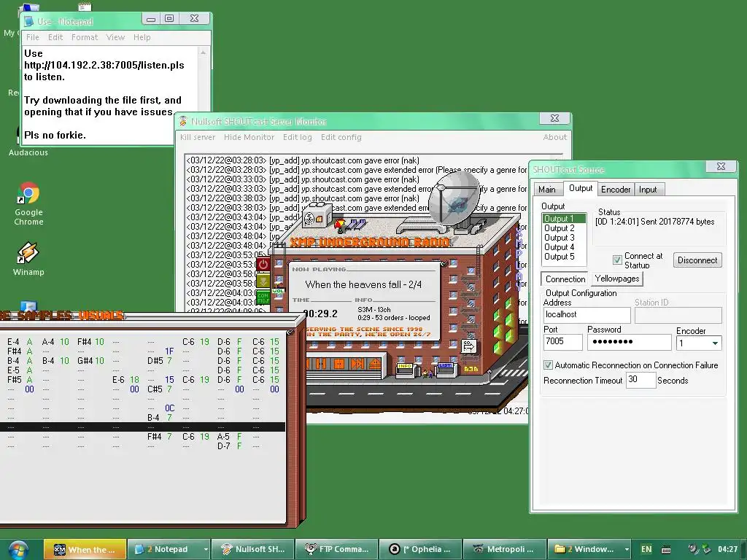The height and width of the screenshot is (560, 747).
Task: Open Notepad's Help menu
Action: (x=142, y=37)
